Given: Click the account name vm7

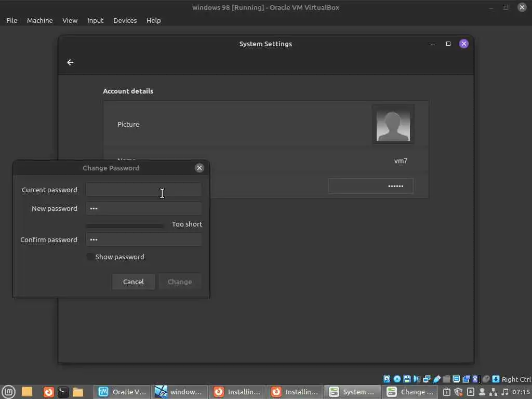Looking at the screenshot, I should click(x=401, y=161).
